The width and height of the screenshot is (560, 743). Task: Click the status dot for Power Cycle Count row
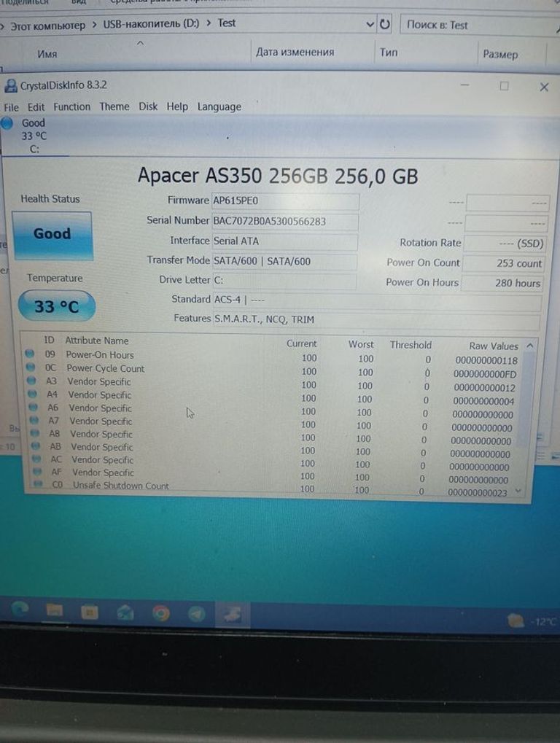click(x=31, y=367)
